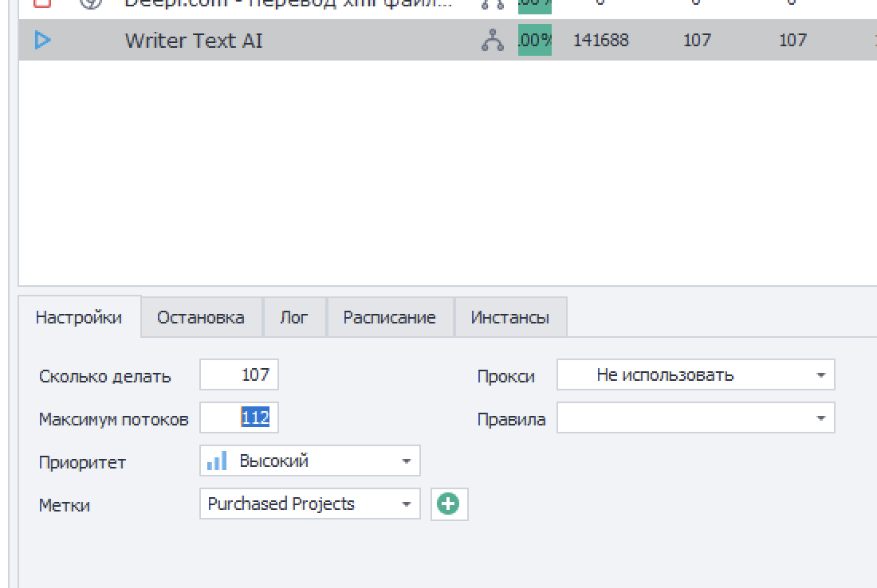Click the Максимум потоков input field
The height and width of the screenshot is (588, 877).
pos(239,417)
